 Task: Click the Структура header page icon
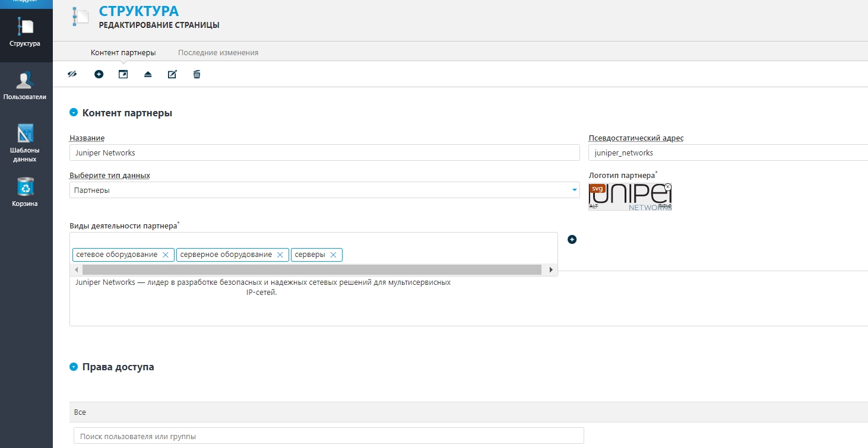(x=80, y=17)
